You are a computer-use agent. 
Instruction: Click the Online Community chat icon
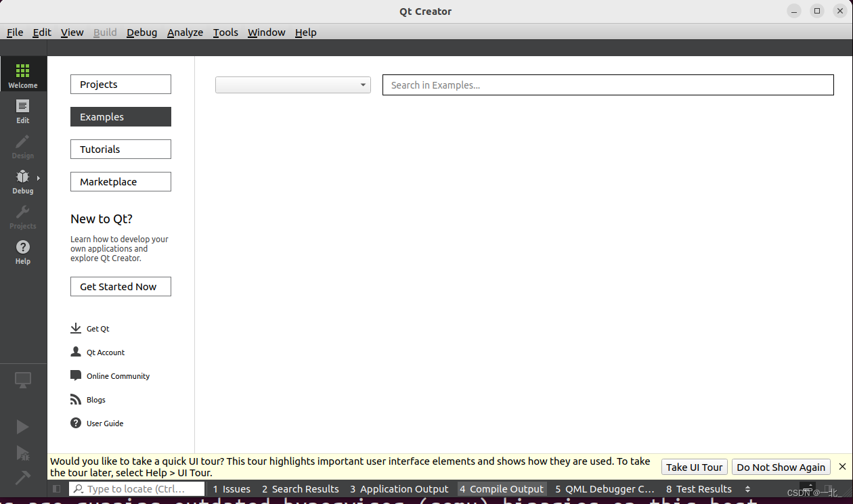tap(76, 375)
